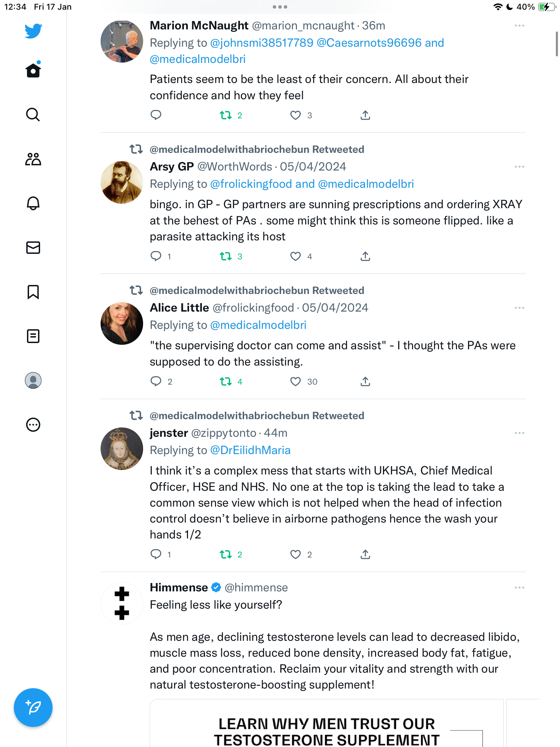Share jenster's tweet via share icon
This screenshot has width=560, height=747.
(365, 554)
